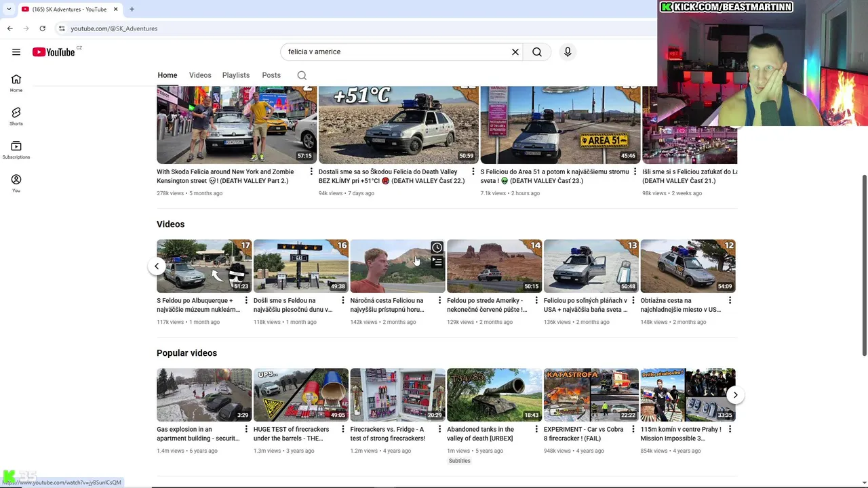Viewport: 868px width, 488px height.
Task: Switch to the Playlists channel tab
Action: [236, 75]
